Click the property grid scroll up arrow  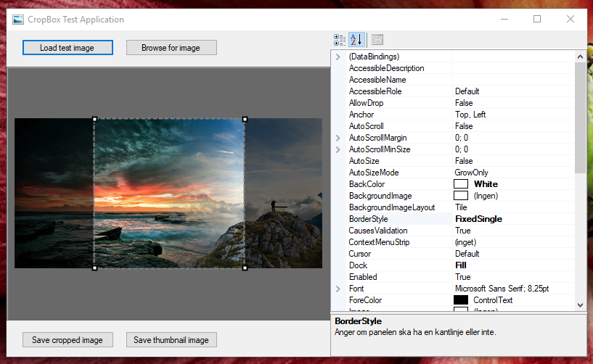pyautogui.click(x=580, y=57)
